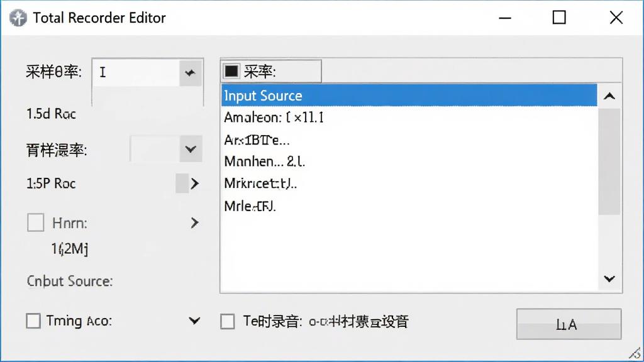Open the 采样θ率 combo box dropdown arrow

(x=190, y=73)
